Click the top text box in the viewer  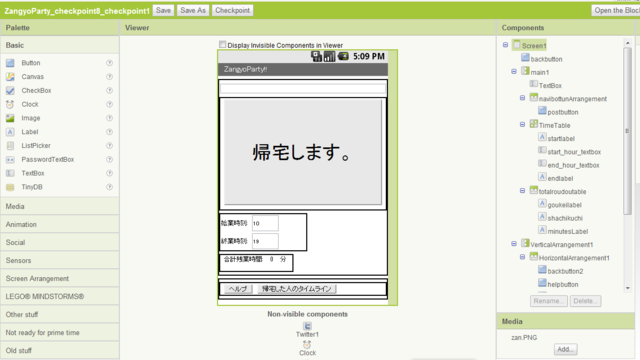coord(303,88)
